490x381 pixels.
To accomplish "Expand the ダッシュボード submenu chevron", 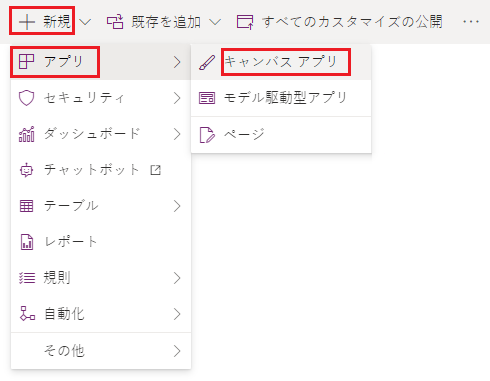I will point(177,134).
